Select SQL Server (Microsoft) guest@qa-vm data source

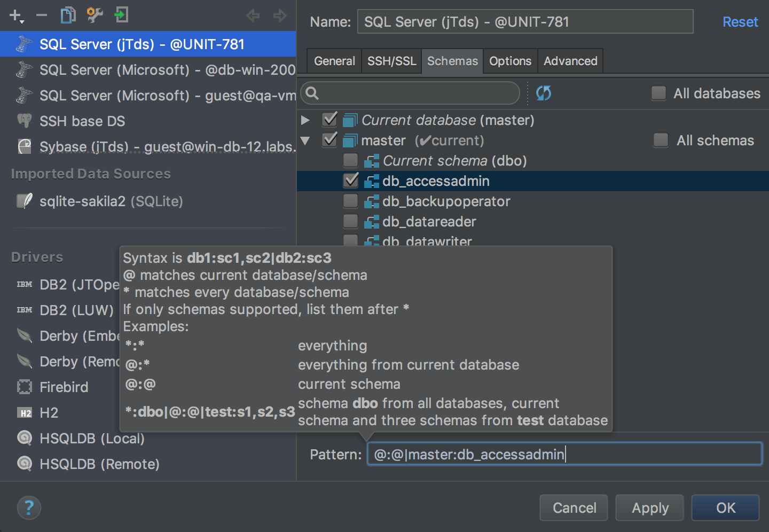pyautogui.click(x=148, y=95)
